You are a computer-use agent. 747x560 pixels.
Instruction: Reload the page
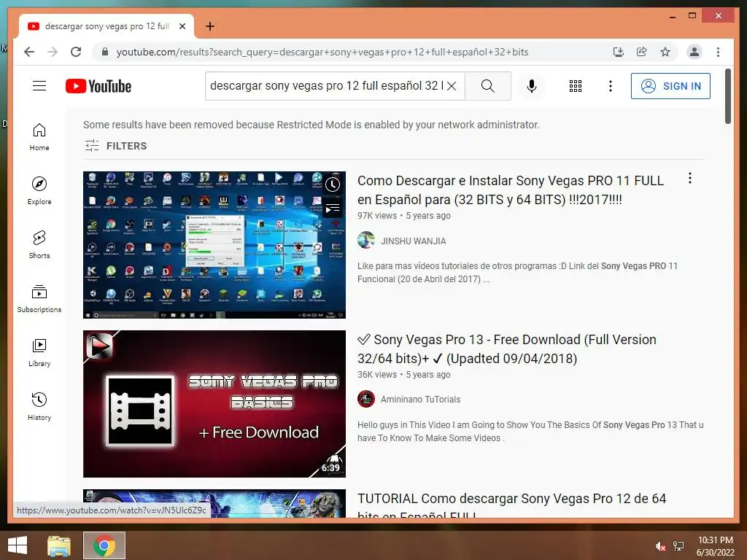click(x=76, y=52)
